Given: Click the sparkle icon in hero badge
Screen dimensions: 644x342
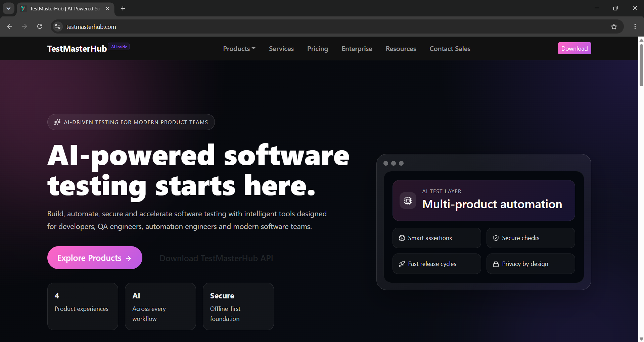Looking at the screenshot, I should (x=57, y=122).
